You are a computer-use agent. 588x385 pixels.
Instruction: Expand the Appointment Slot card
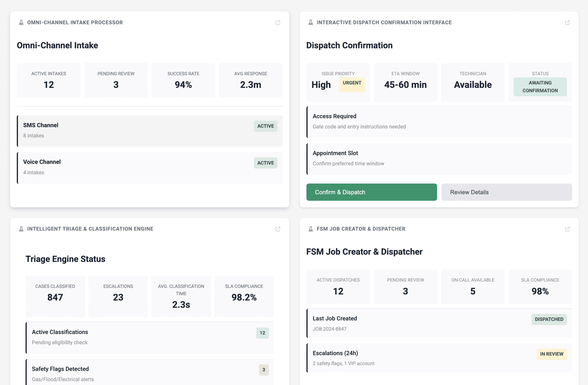(440, 159)
